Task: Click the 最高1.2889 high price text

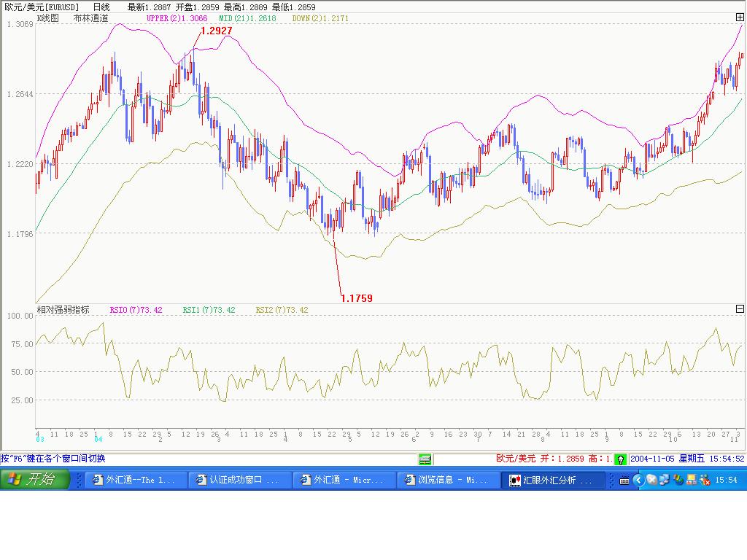Action: pos(246,7)
